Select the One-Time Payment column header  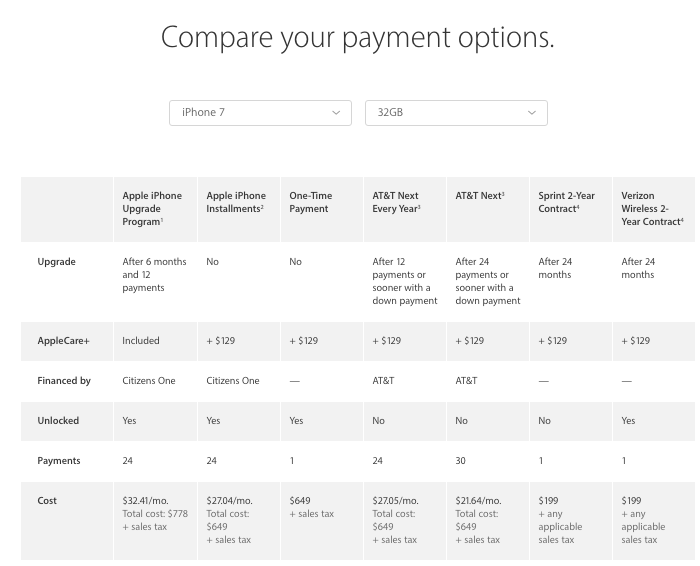[x=310, y=202]
